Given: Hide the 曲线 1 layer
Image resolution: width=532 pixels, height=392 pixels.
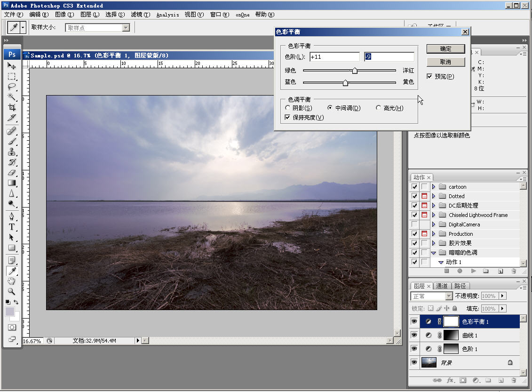Looking at the screenshot, I should 414,335.
